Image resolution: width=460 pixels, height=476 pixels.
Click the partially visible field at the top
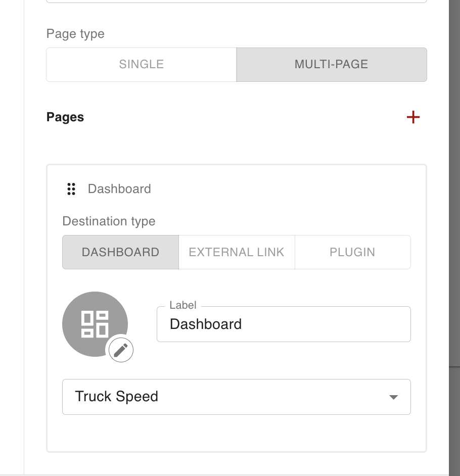click(237, 2)
